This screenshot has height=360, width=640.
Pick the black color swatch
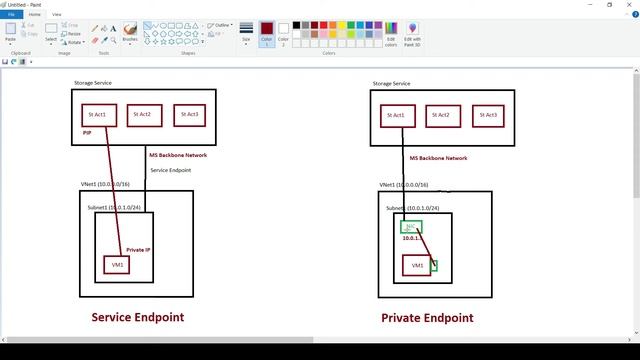click(297, 25)
